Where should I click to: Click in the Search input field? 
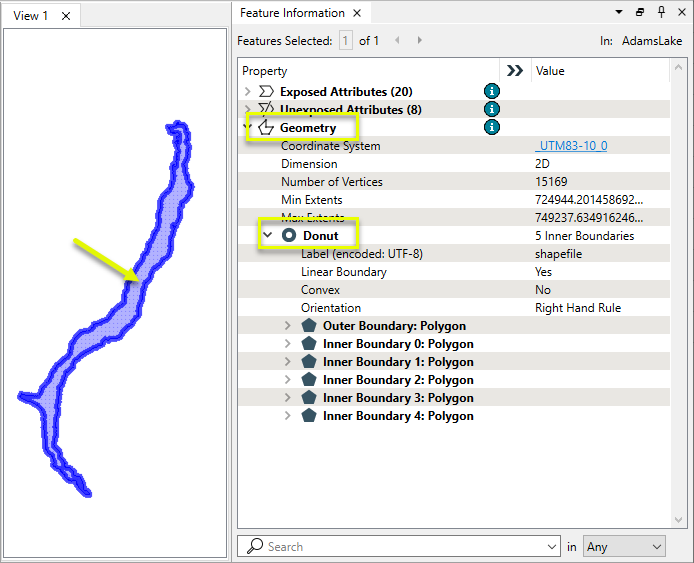click(x=400, y=546)
